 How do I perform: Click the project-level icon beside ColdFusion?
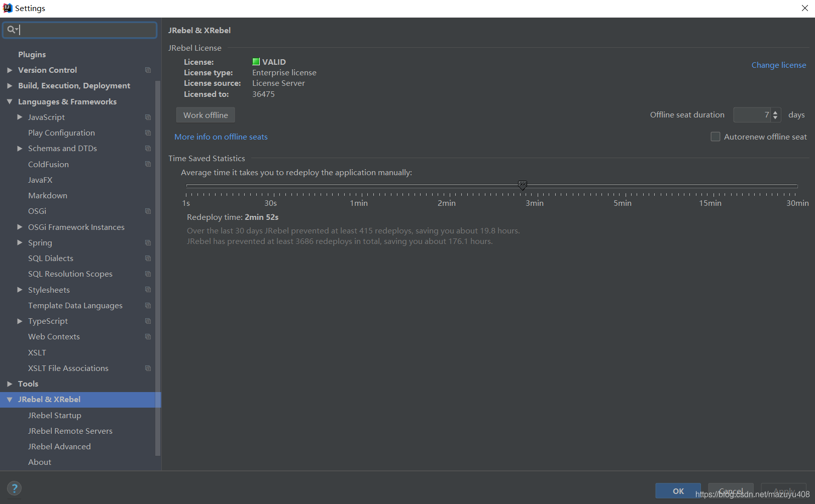pyautogui.click(x=148, y=164)
